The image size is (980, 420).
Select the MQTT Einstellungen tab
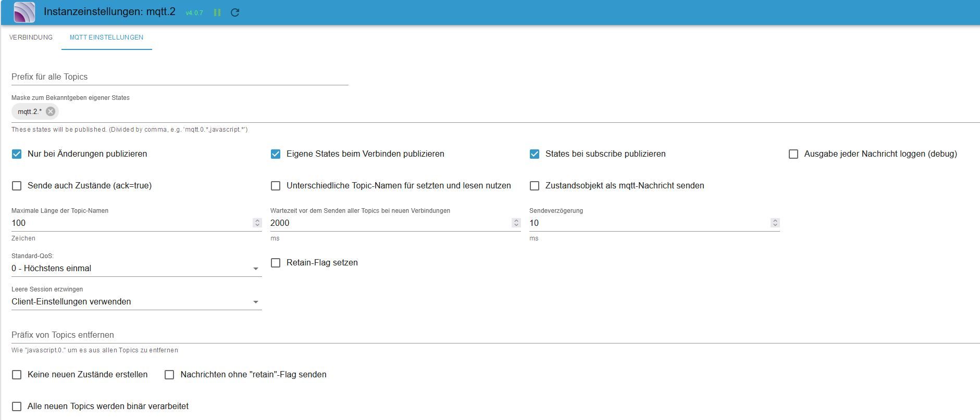[106, 37]
